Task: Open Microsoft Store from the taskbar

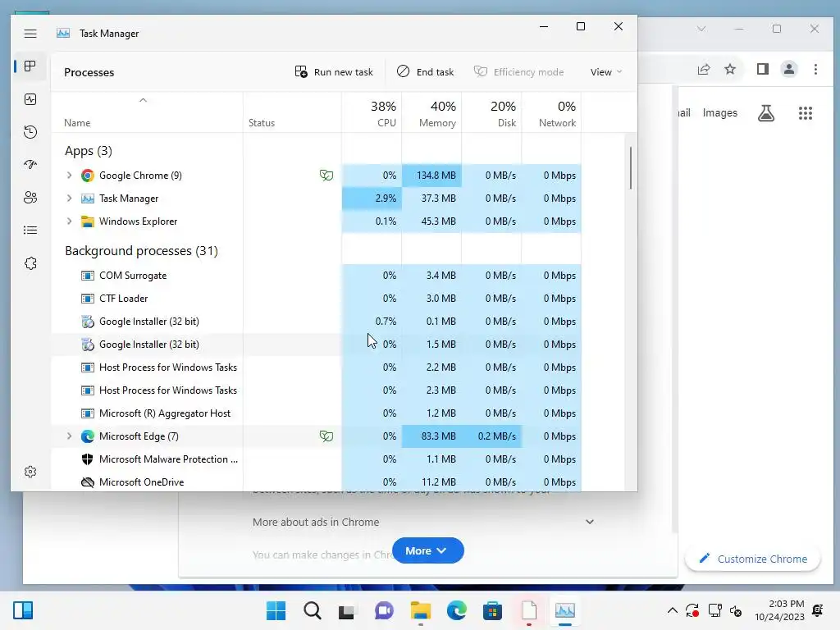Action: [x=492, y=610]
